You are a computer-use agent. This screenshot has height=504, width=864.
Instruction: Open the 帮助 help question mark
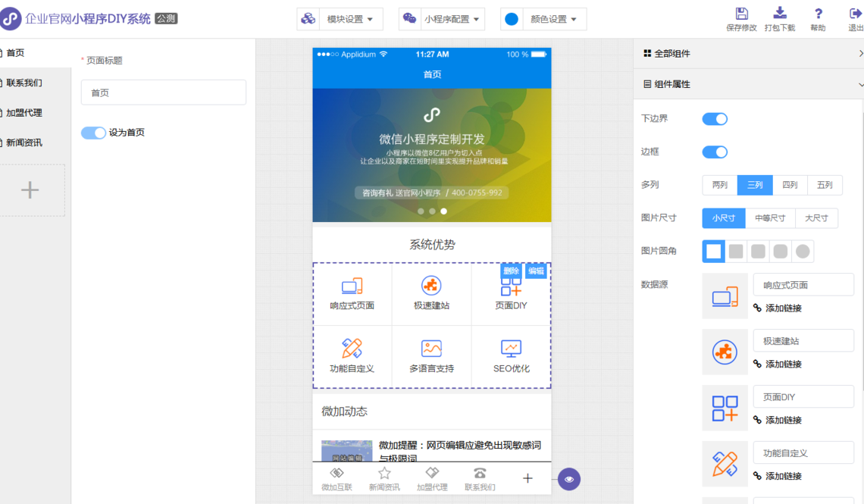click(x=818, y=14)
